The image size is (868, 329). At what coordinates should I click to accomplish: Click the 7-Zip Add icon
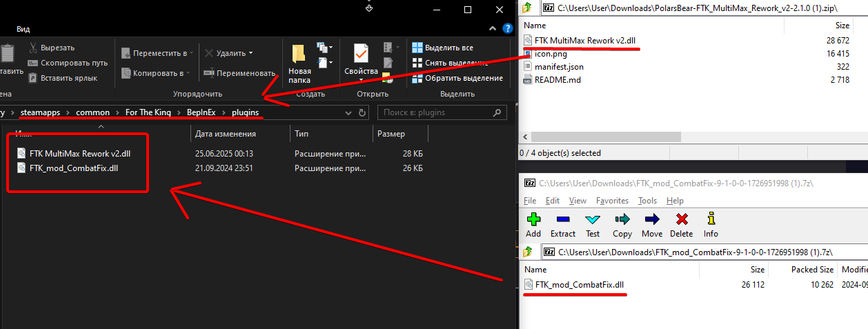coord(533,219)
